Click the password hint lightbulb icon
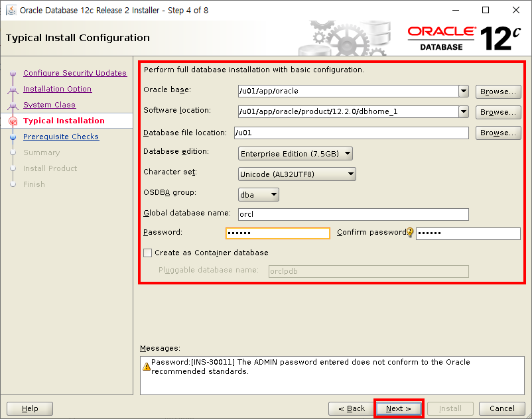Screen dimensions: 532x419 pos(410,232)
